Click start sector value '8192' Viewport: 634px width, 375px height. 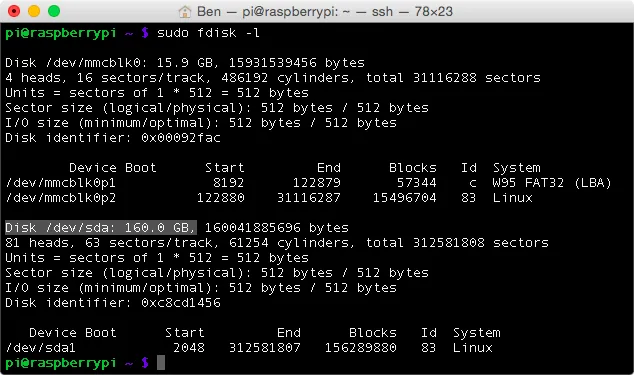pyautogui.click(x=228, y=183)
